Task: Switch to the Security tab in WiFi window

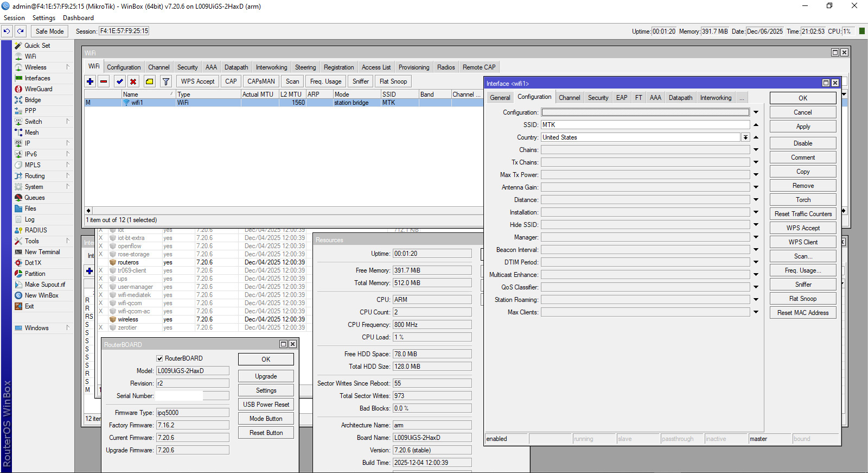Action: (187, 67)
